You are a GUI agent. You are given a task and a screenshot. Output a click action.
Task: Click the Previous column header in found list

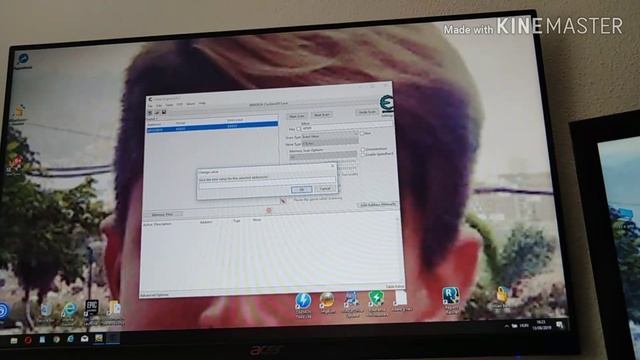(x=235, y=120)
